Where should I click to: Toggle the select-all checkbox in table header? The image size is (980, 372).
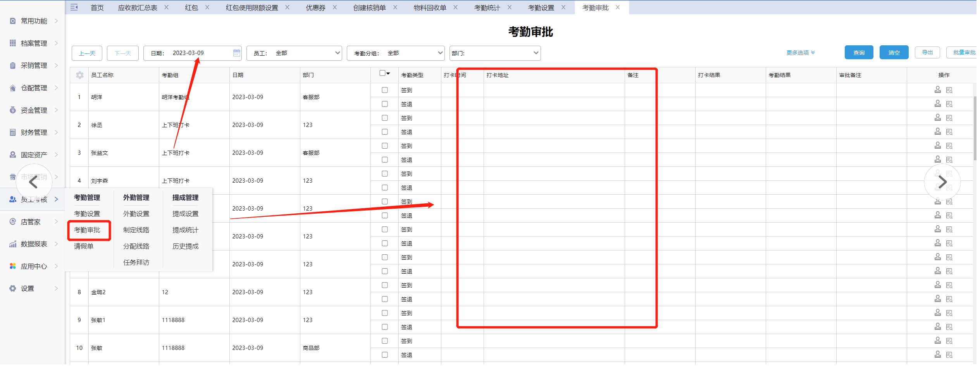tap(382, 73)
